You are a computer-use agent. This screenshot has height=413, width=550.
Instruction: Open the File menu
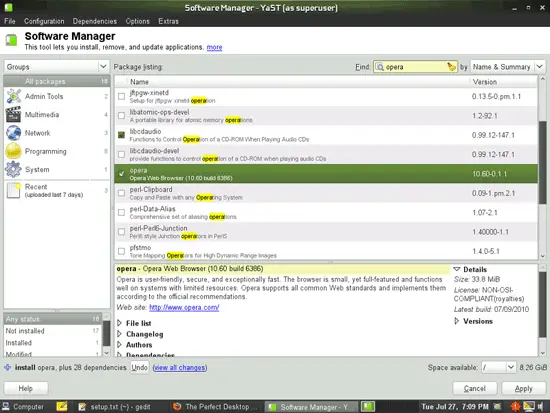(x=10, y=21)
